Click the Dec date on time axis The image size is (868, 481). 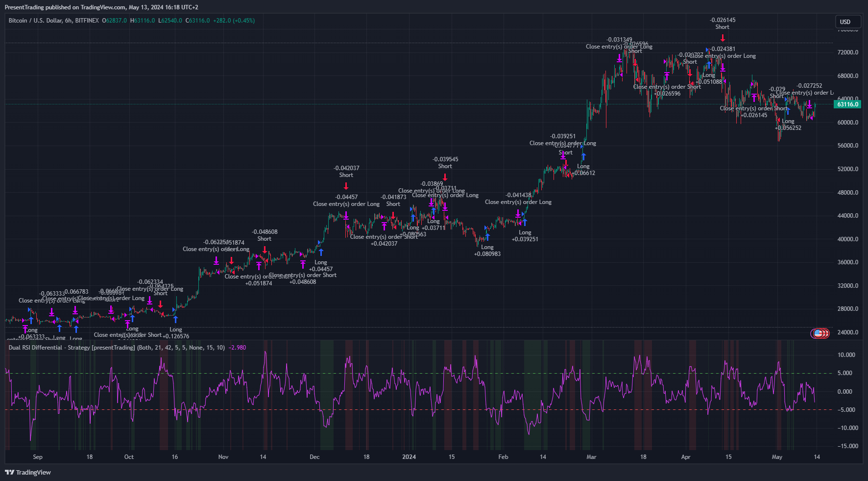(314, 457)
